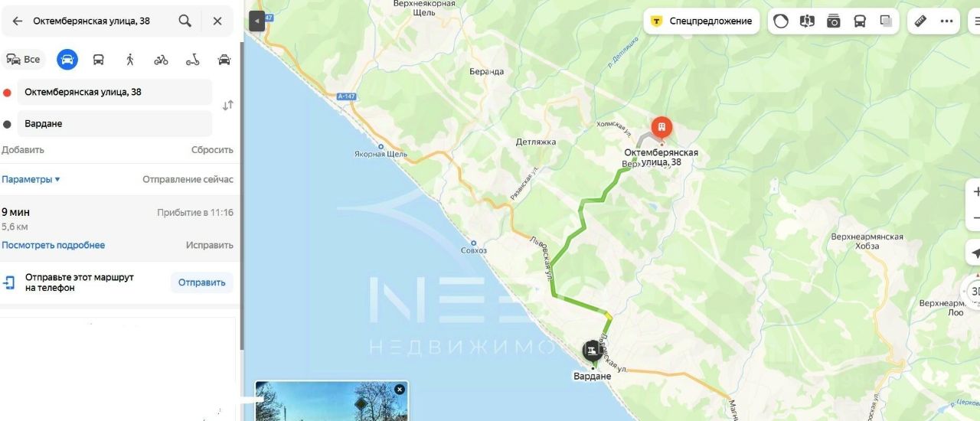Open Отправление сейчас departure time selector
Image resolution: width=980 pixels, height=421 pixels.
click(x=188, y=179)
